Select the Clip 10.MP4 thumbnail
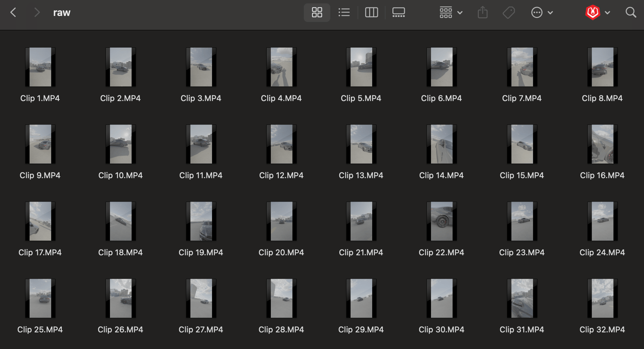644x349 pixels. (x=121, y=144)
